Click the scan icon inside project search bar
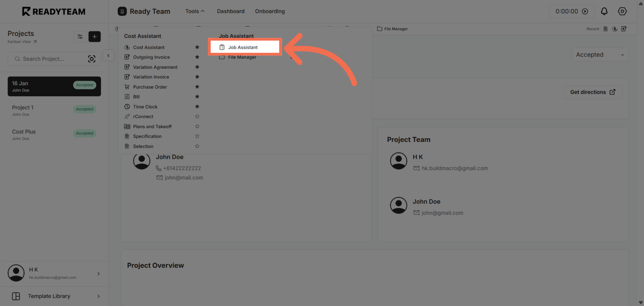 click(92, 59)
